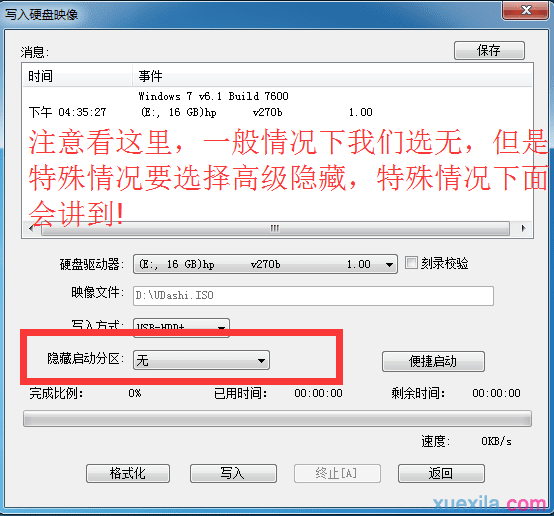Click the 返回 (Return) button
Image resolution: width=554 pixels, height=516 pixels.
click(441, 473)
